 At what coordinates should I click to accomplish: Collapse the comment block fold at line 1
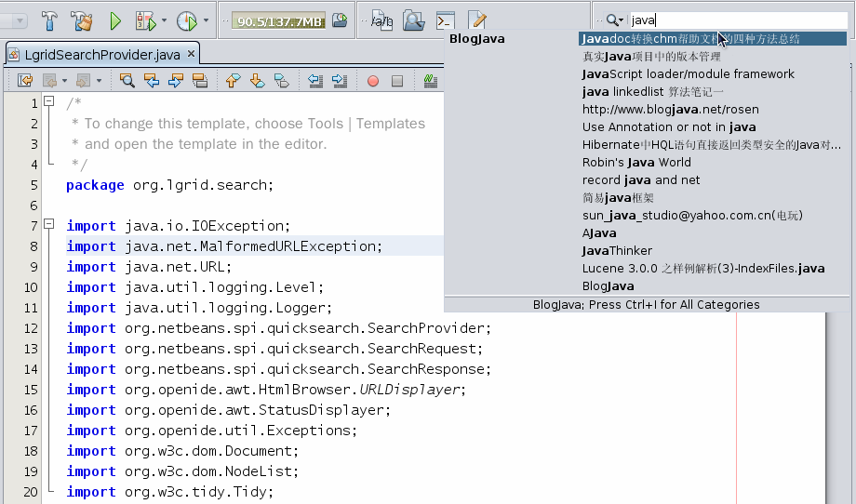click(49, 101)
